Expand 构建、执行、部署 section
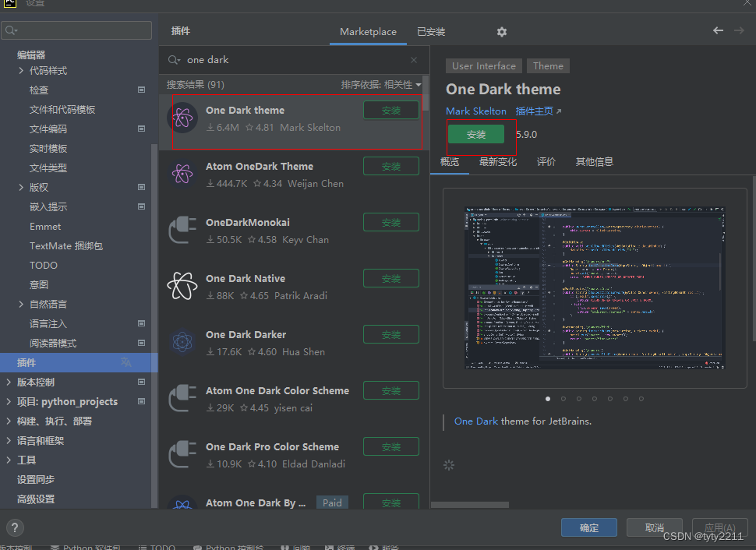The width and height of the screenshot is (756, 550). pyautogui.click(x=9, y=421)
